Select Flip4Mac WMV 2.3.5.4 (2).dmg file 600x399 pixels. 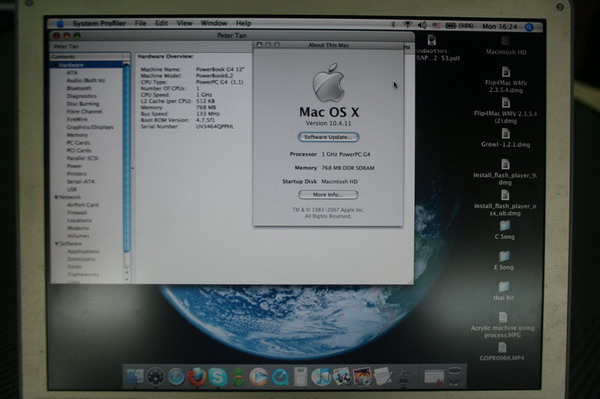[505, 111]
